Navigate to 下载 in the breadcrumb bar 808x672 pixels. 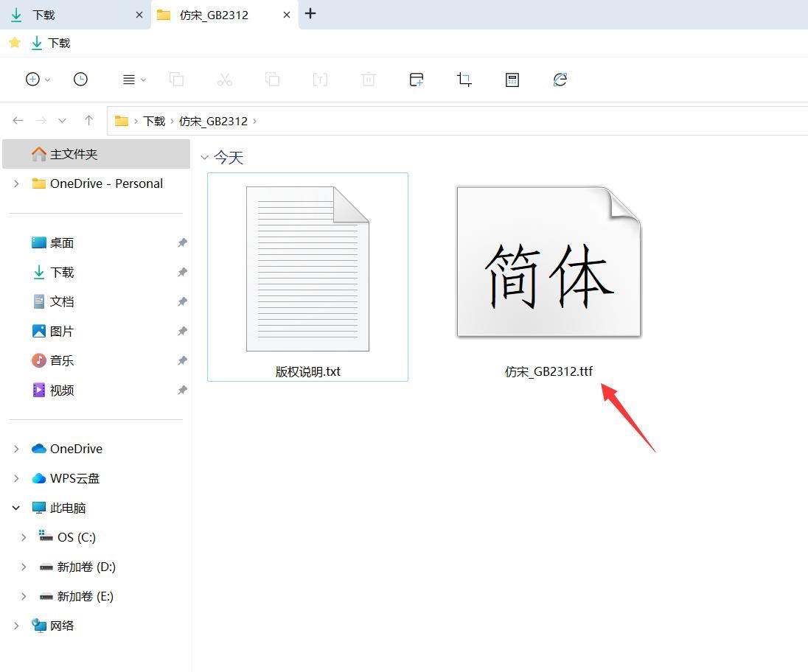154,121
